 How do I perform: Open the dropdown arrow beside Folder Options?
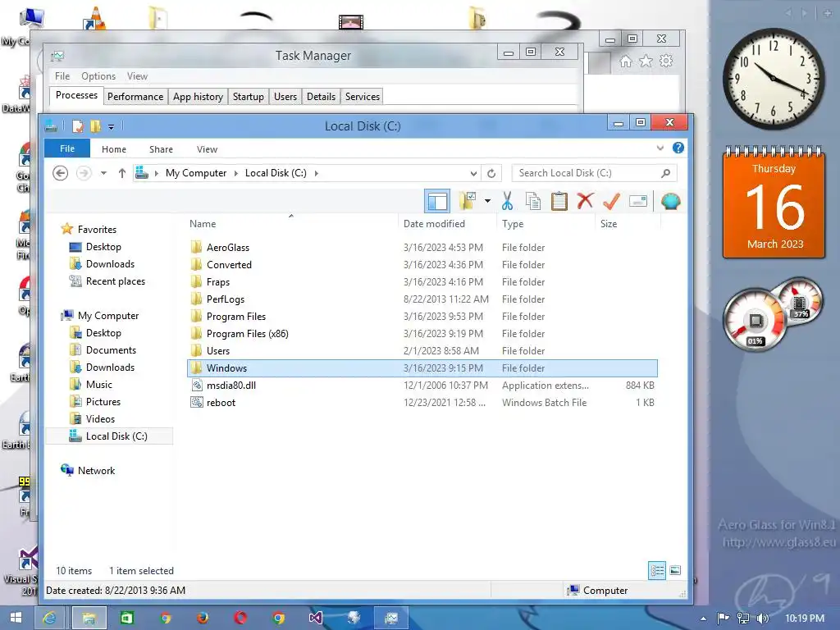(487, 202)
